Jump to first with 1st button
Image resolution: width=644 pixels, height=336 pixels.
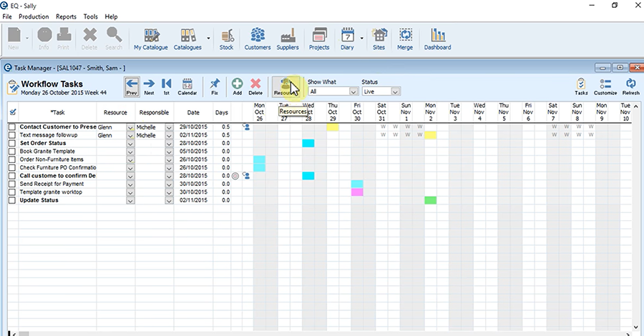tap(166, 87)
